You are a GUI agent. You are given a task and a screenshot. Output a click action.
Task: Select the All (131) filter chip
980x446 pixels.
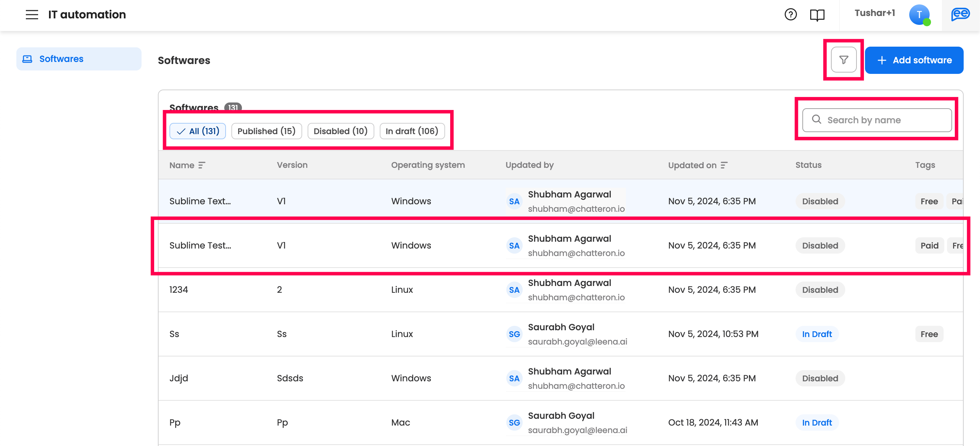click(x=197, y=131)
